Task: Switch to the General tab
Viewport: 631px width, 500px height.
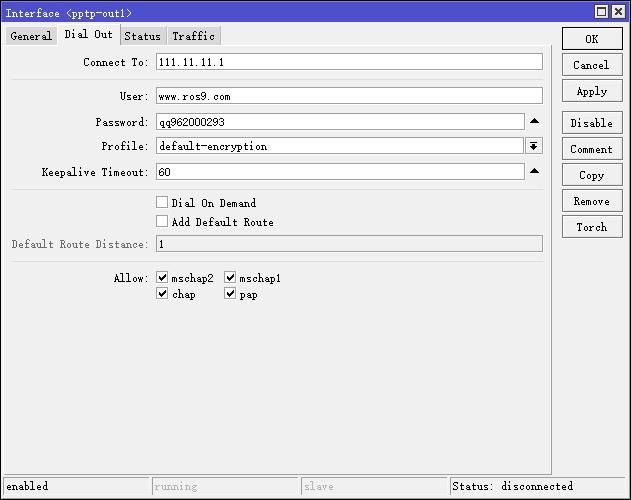Action: (31, 36)
